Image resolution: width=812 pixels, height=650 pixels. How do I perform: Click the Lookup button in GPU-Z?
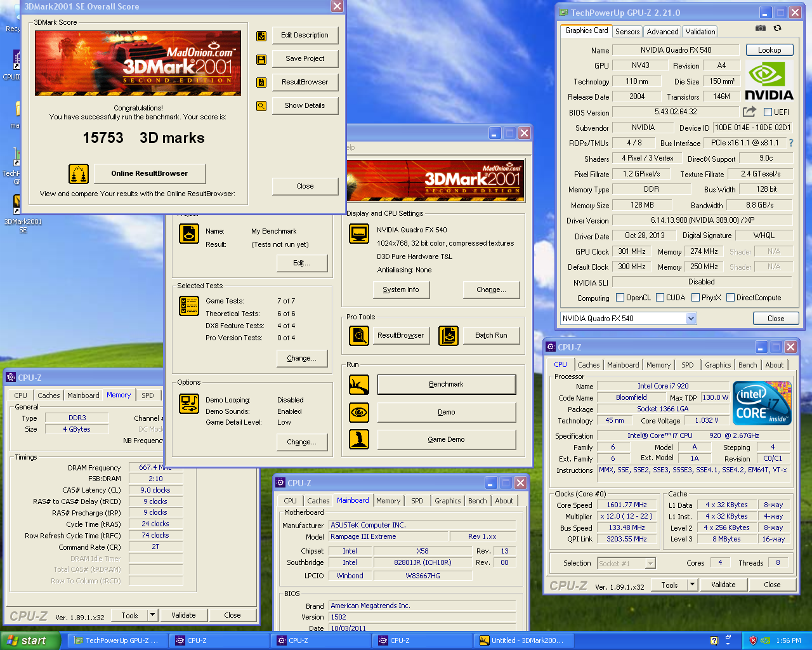coord(769,50)
